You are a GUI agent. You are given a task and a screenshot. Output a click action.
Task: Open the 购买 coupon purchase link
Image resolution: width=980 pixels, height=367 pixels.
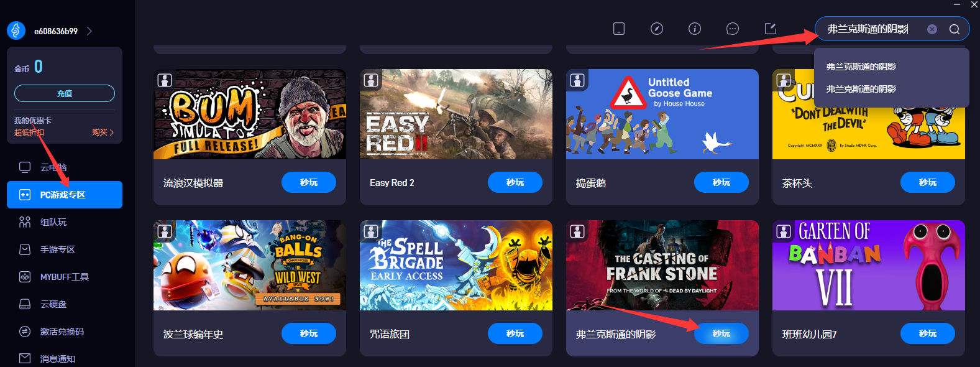103,132
